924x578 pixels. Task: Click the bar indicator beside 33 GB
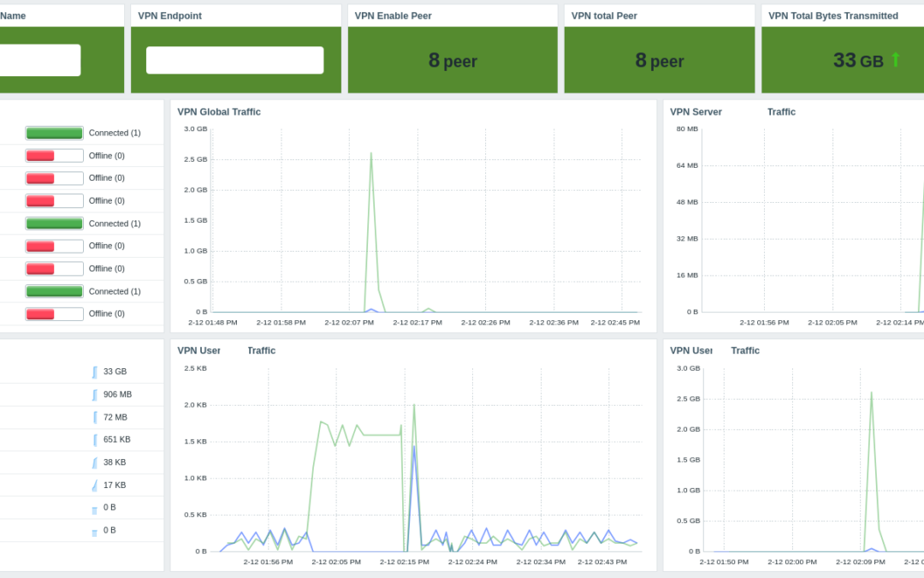95,372
